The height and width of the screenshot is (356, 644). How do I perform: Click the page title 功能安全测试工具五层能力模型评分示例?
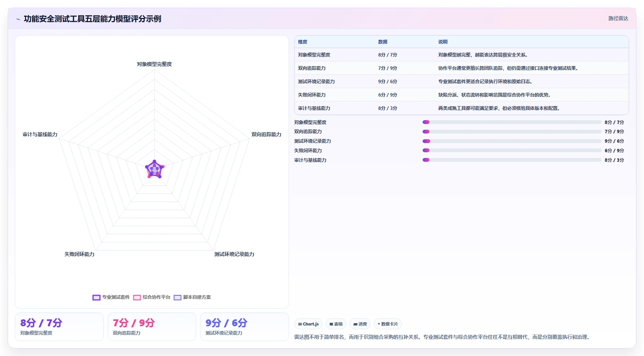pyautogui.click(x=92, y=19)
